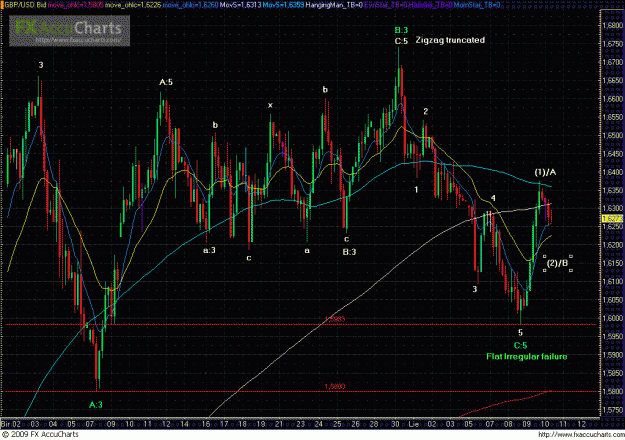Screen dimensions: 625x440
Task: Click the wave 2 label
Action: (425, 111)
